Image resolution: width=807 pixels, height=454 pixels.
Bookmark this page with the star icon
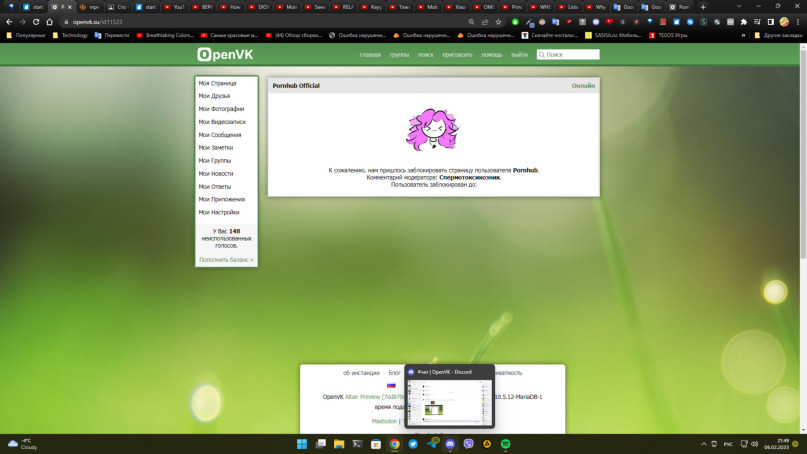[498, 22]
